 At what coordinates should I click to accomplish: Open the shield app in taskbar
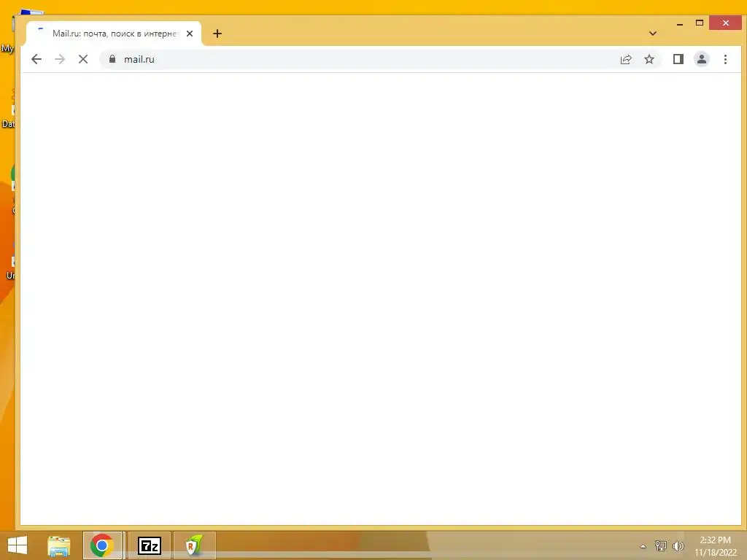click(x=194, y=545)
